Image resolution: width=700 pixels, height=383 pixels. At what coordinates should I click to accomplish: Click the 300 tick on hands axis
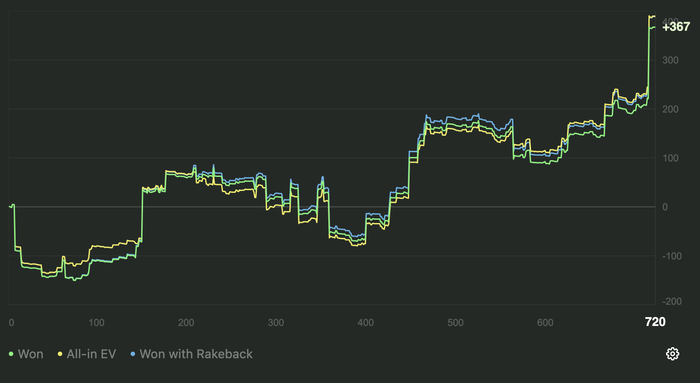point(276,323)
